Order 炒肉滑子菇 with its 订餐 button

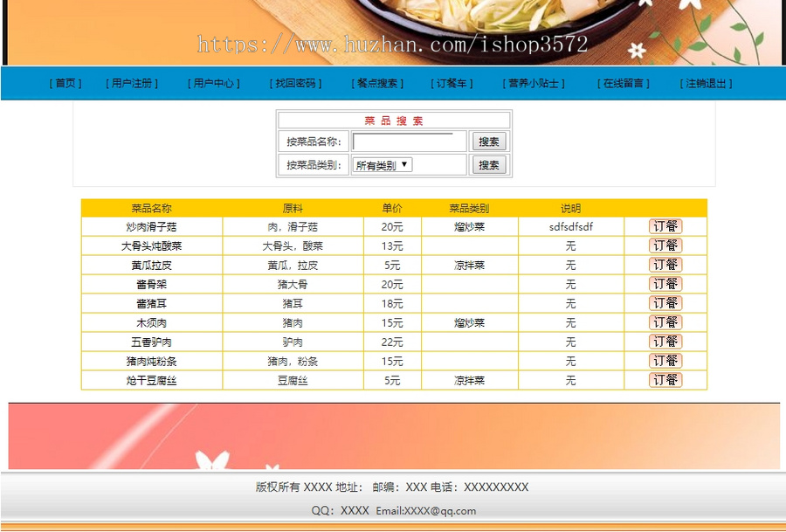pos(665,226)
